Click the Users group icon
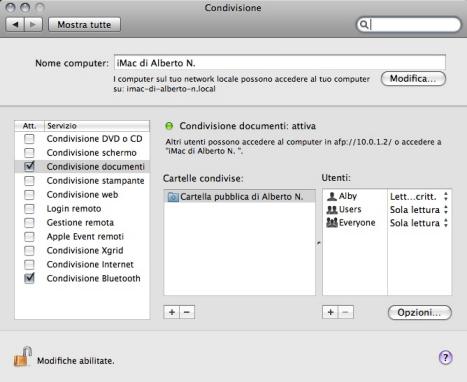467x382 pixels. [x=332, y=210]
